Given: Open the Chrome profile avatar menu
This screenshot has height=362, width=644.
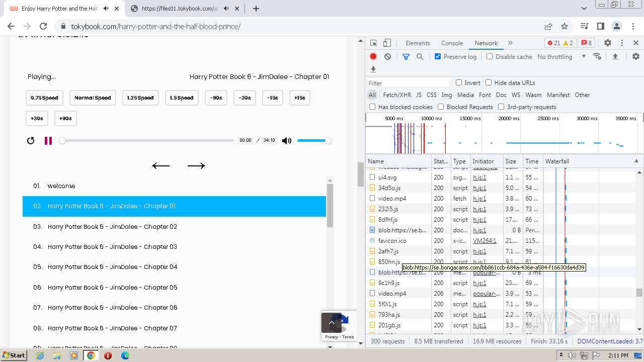Looking at the screenshot, I should (x=617, y=26).
